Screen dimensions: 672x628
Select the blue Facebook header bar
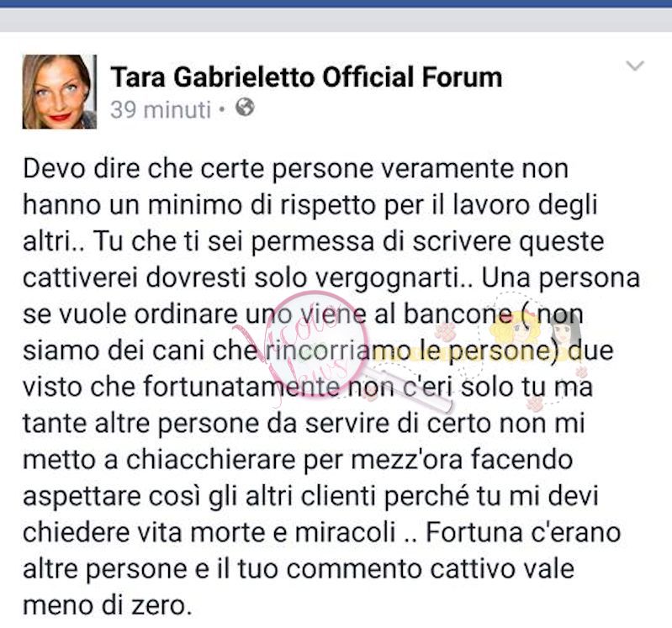point(336,3)
